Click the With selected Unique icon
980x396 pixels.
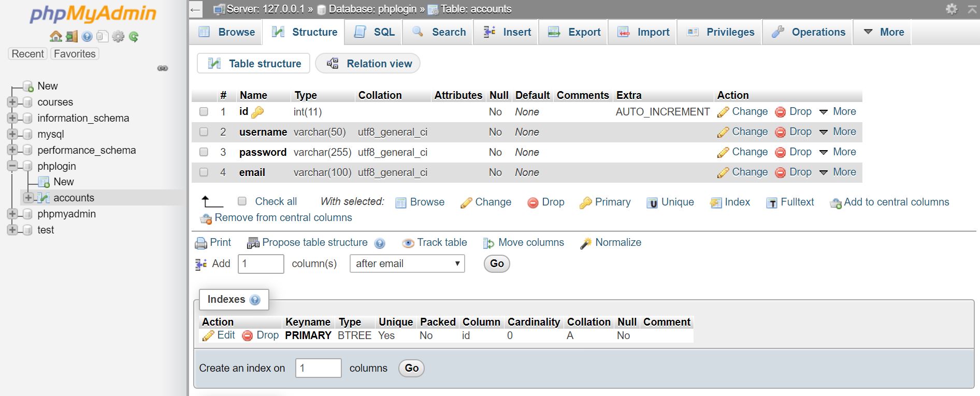click(653, 203)
